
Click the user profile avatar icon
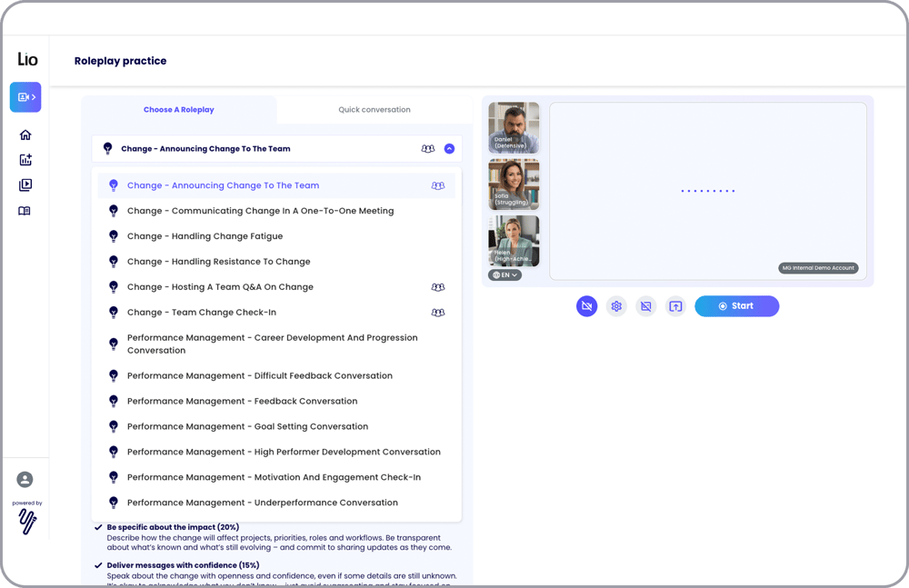[x=25, y=479]
